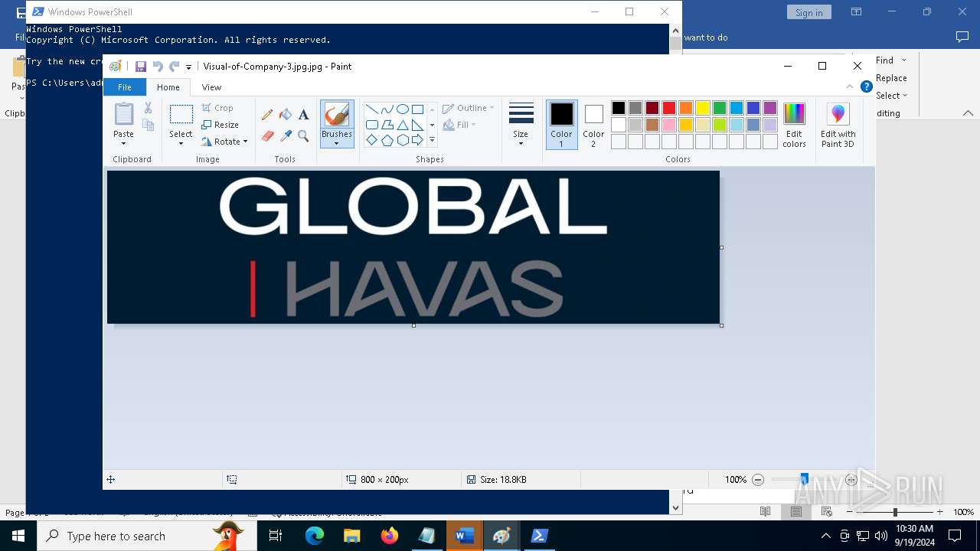Click Replace in Word window
Viewport: 980px width, 551px height.
pos(891,78)
